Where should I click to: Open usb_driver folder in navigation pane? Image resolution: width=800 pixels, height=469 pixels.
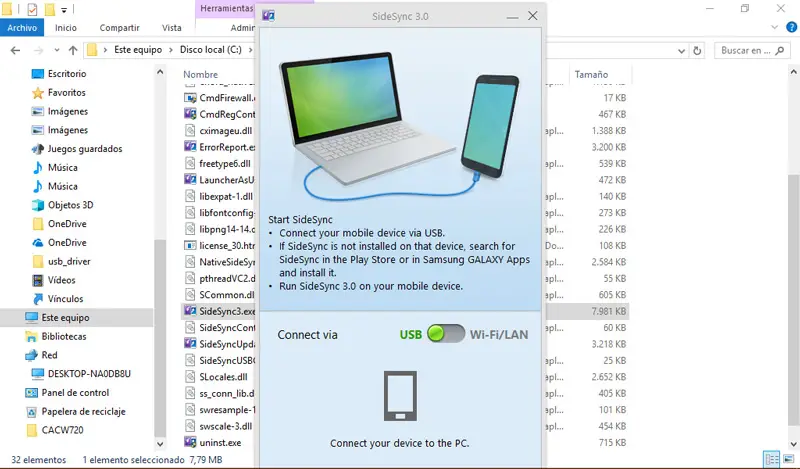point(69,261)
